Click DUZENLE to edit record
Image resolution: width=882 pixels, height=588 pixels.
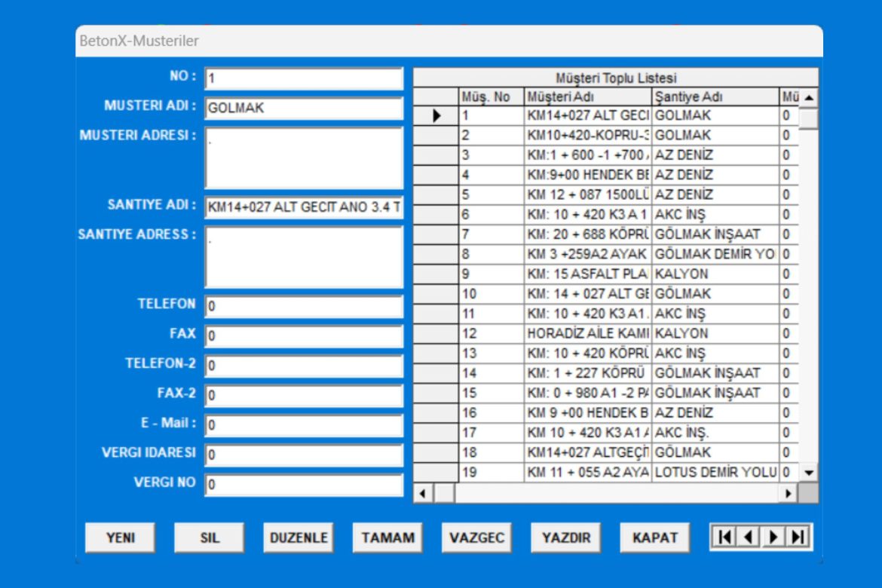point(299,537)
